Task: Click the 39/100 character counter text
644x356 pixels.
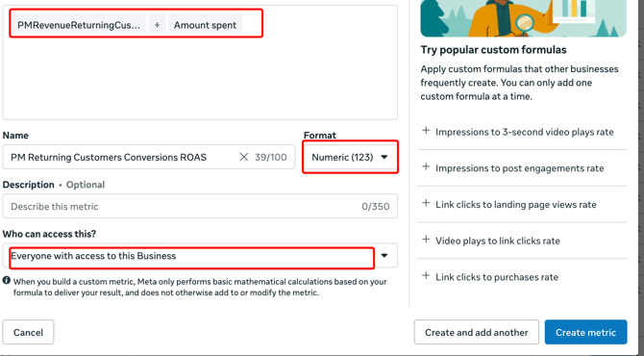Action: pyautogui.click(x=270, y=157)
